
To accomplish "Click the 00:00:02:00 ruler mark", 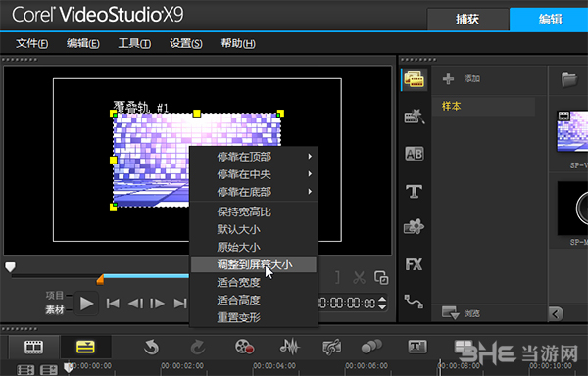I will pos(182,366).
